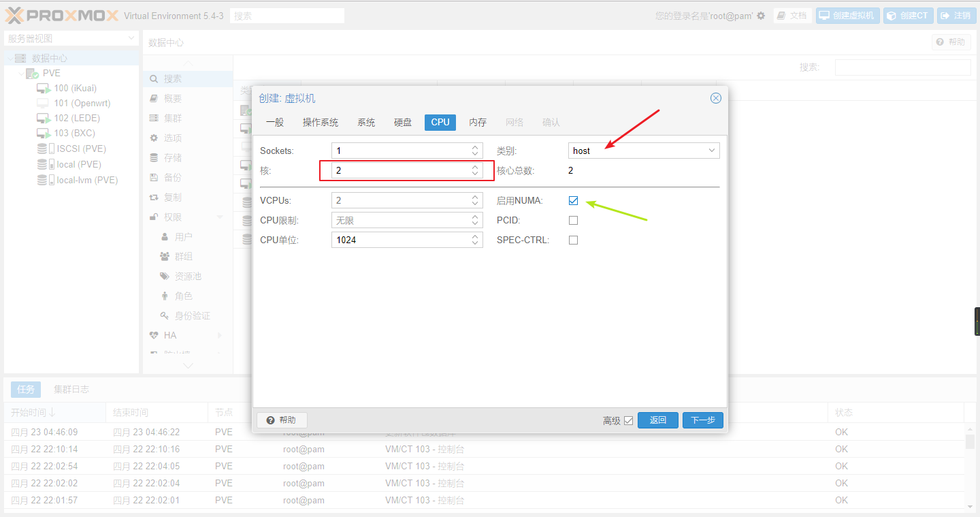Click the 存储 database icon in the side menu
The image size is (980, 517).
(154, 158)
